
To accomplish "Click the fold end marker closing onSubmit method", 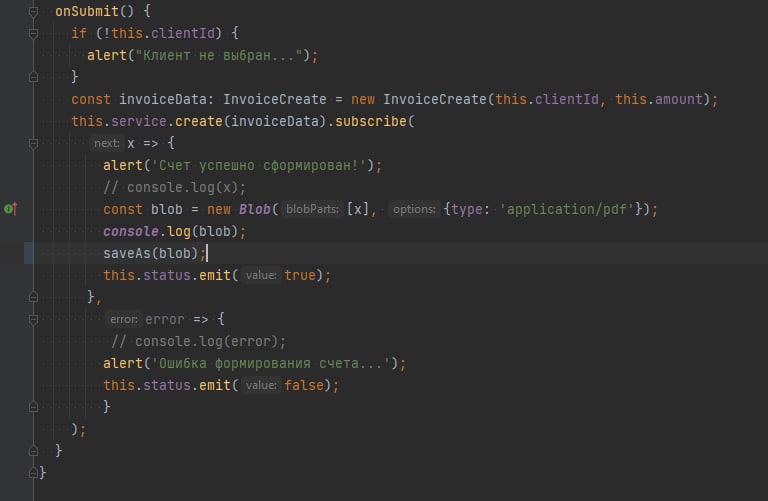I will (33, 451).
